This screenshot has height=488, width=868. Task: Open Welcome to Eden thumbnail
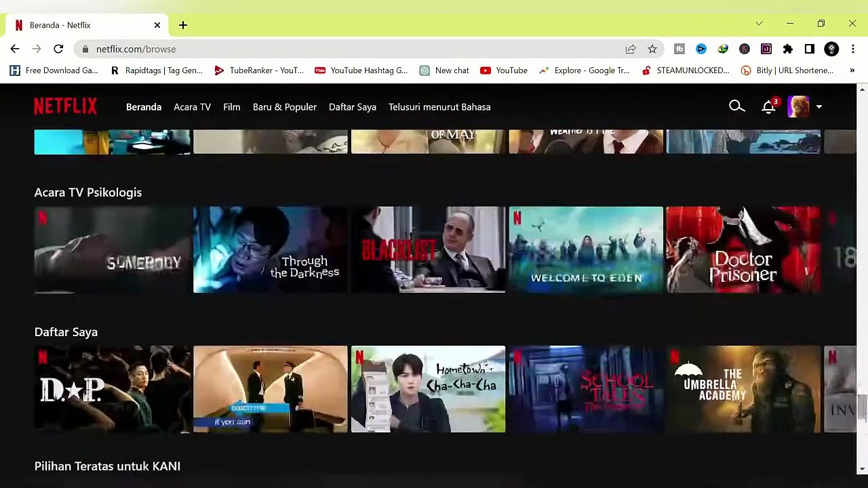click(586, 250)
